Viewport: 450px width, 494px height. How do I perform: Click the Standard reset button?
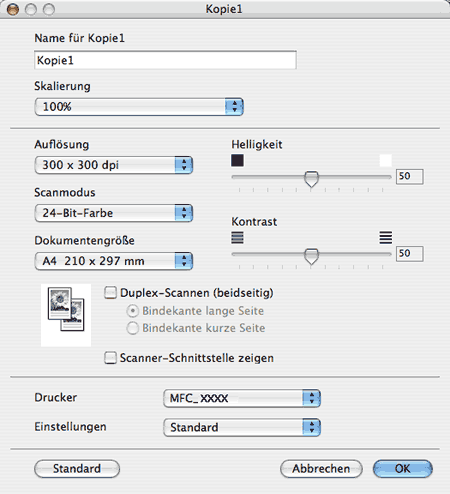click(x=77, y=469)
